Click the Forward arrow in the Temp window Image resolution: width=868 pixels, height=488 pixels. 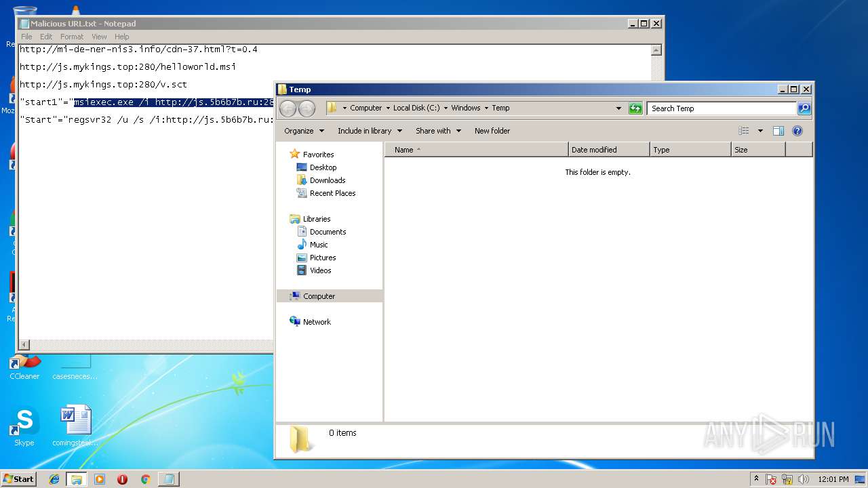pyautogui.click(x=307, y=108)
